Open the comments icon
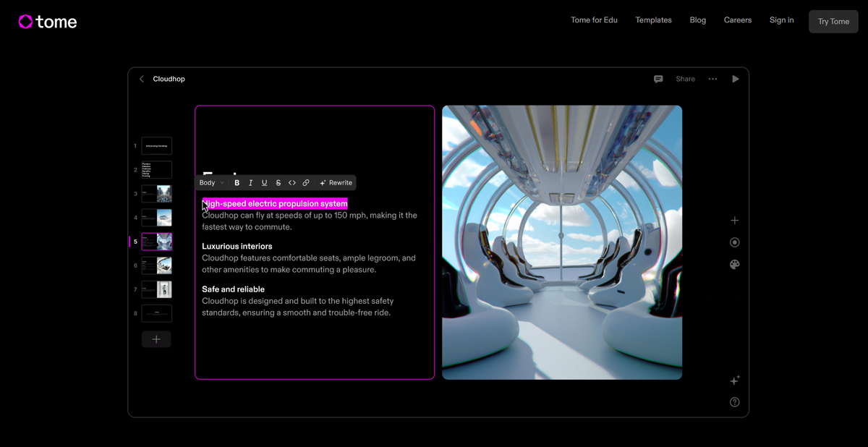 (658, 79)
